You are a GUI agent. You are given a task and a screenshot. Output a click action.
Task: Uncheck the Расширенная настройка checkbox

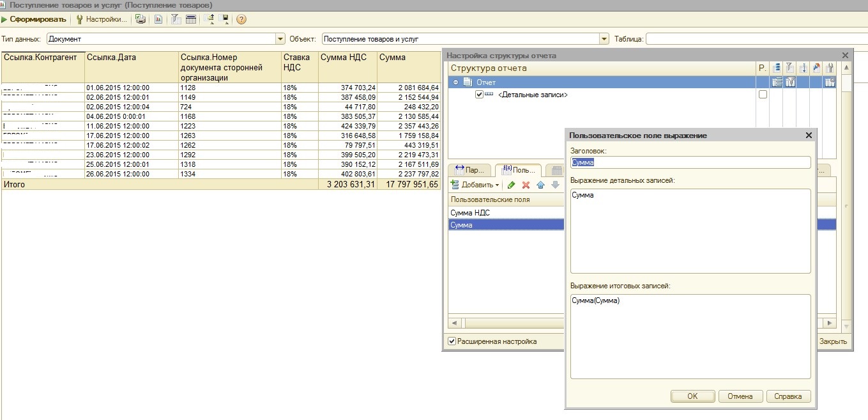452,341
